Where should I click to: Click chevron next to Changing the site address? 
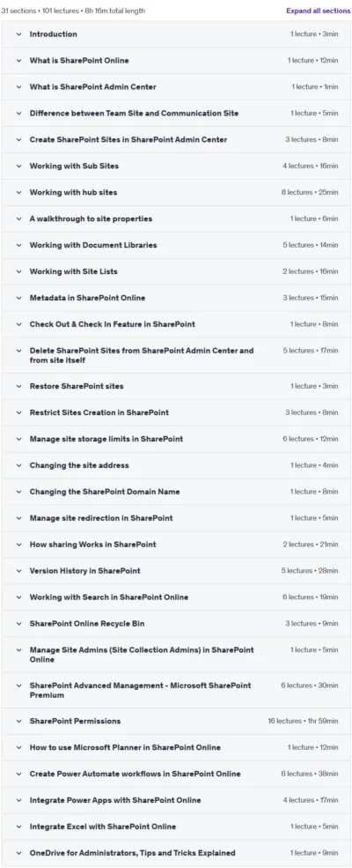pos(18,465)
